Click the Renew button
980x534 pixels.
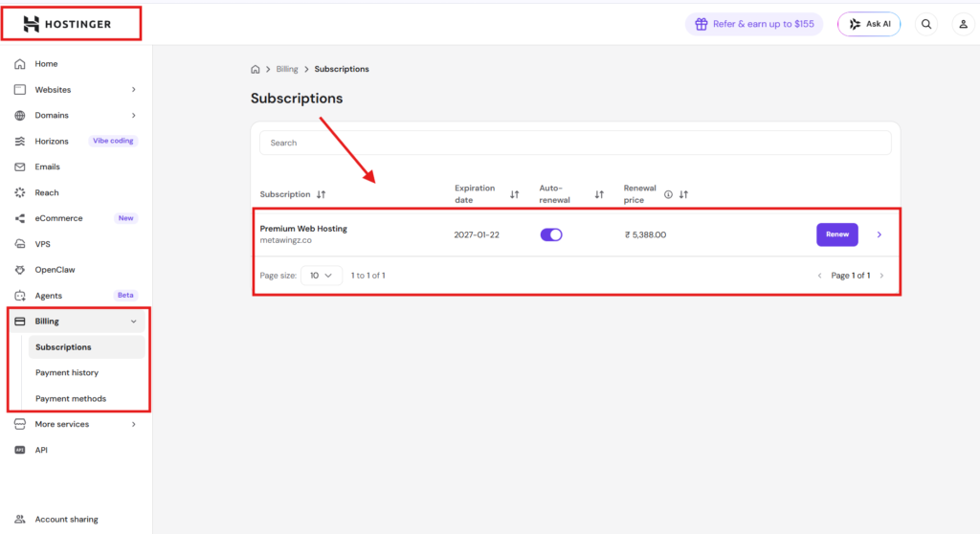click(x=836, y=234)
